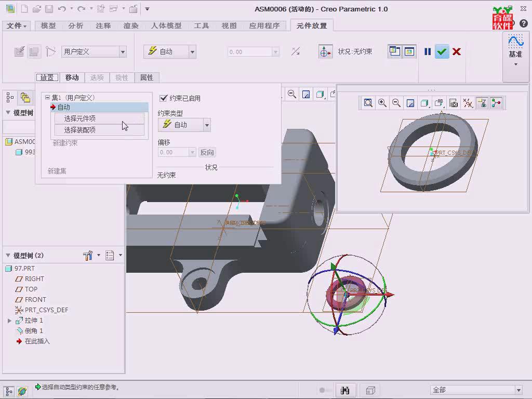This screenshot has width=532, height=399.
Task: Open a file with the folder icon
Action: pyautogui.click(x=37, y=9)
